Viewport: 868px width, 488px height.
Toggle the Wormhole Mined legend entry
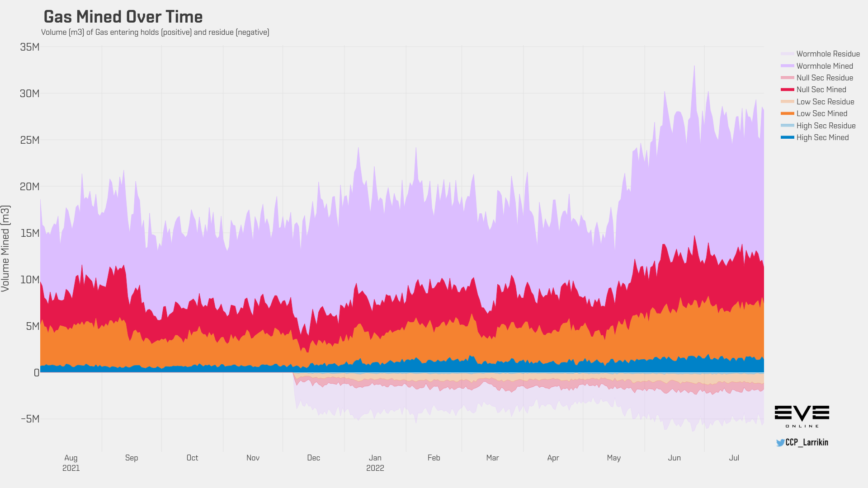824,66
